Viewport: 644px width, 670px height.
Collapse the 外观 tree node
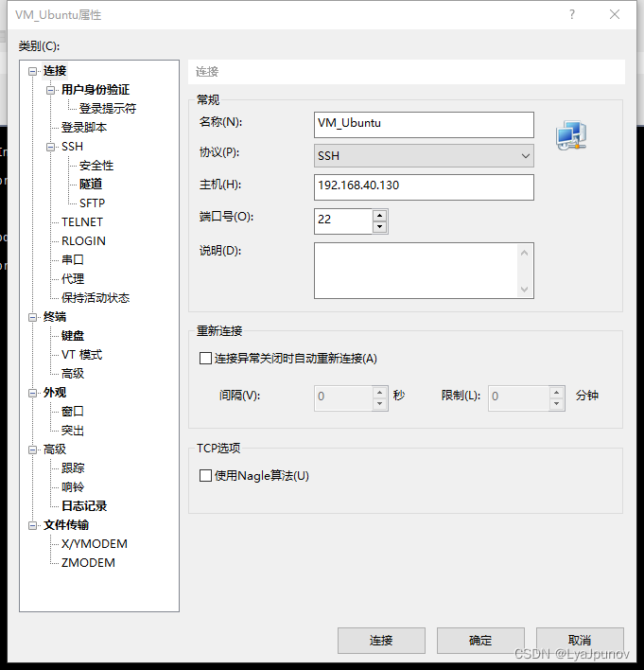pos(32,393)
